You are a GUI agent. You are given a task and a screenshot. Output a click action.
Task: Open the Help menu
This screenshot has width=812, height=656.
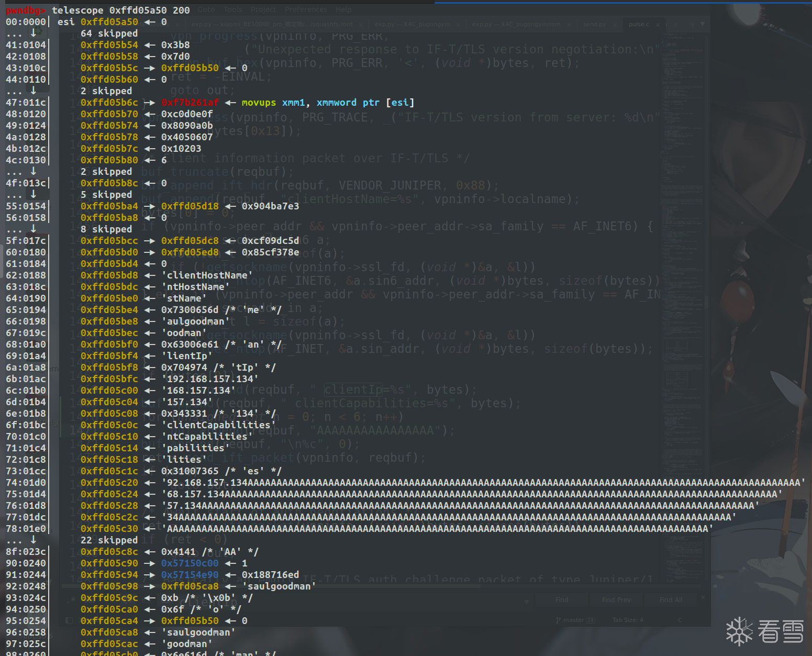tap(343, 9)
